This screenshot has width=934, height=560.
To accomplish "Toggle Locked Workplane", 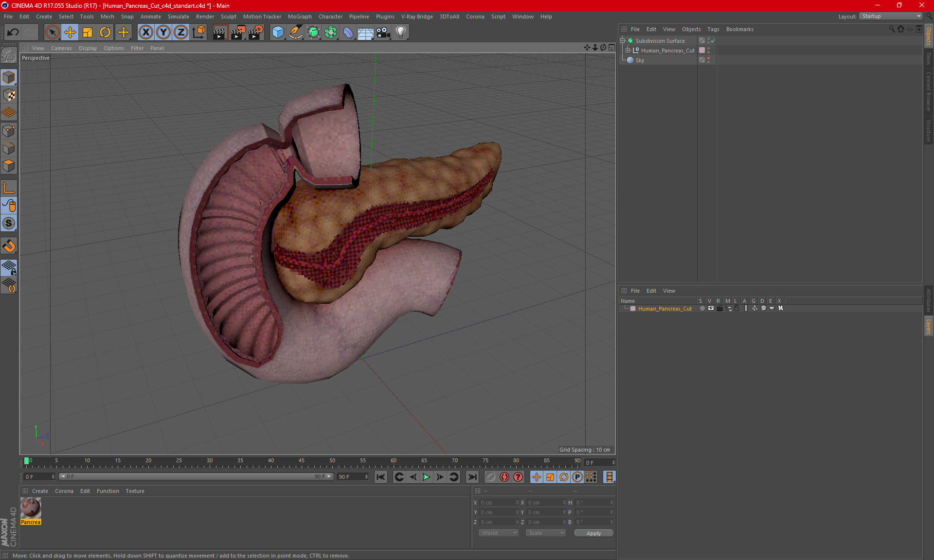I will point(9,268).
